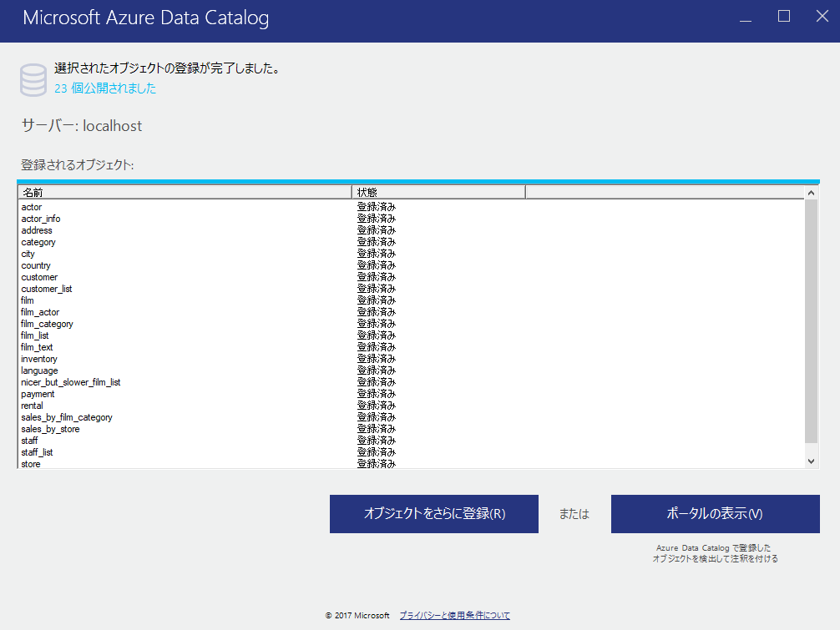
Task: Click the vertical scrollbar thumb
Action: point(811,321)
